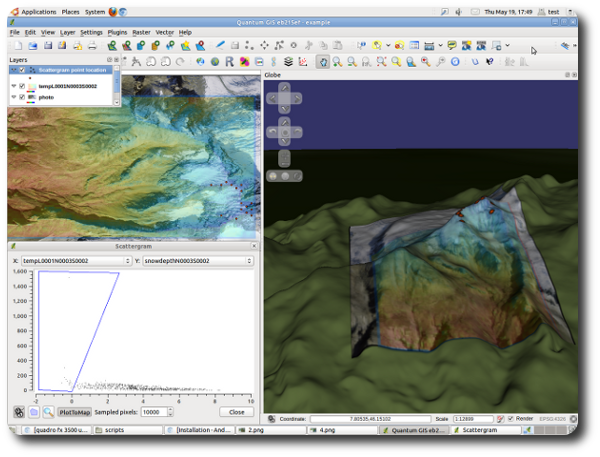Select the Pan Map hand tool

(323, 62)
